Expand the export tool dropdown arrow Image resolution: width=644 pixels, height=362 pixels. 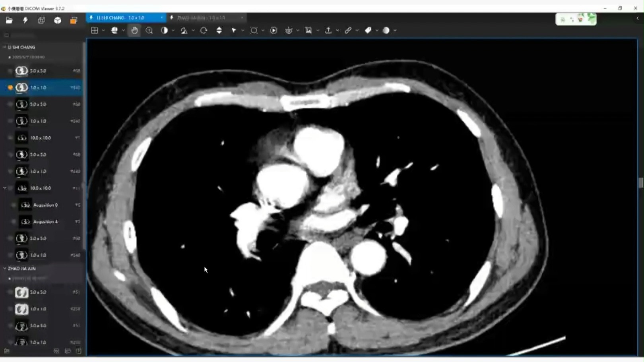338,31
